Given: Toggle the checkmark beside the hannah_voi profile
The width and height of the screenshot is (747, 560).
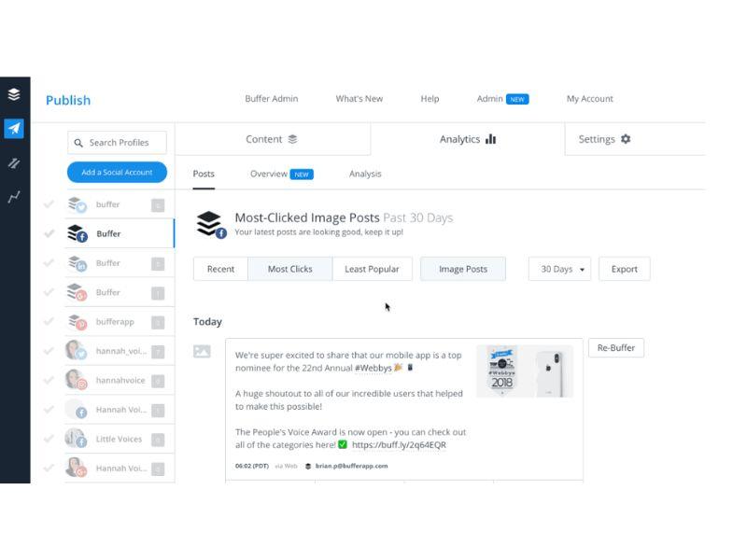Looking at the screenshot, I should pos(49,351).
